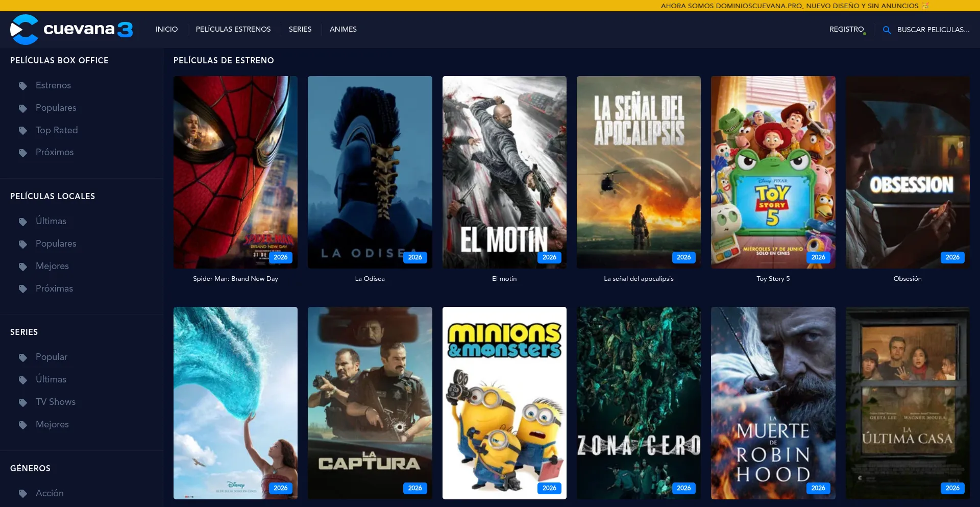Click the tag icon beside Top Rated
The height and width of the screenshot is (507, 980).
tap(23, 131)
